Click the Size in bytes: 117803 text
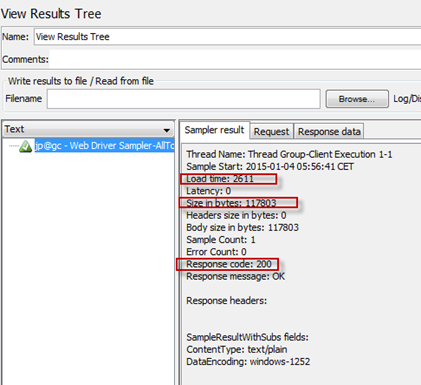The width and height of the screenshot is (421, 385). click(231, 203)
